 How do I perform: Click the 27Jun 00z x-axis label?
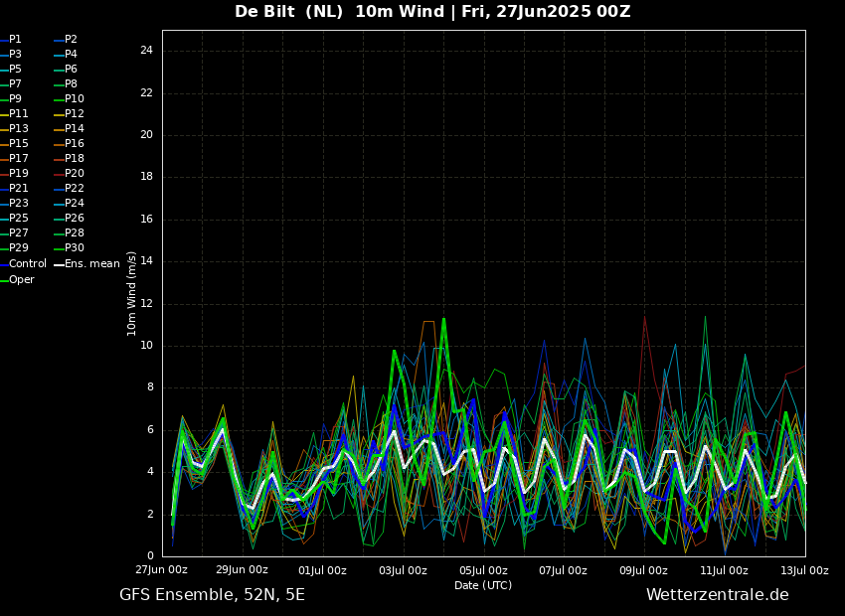161,570
